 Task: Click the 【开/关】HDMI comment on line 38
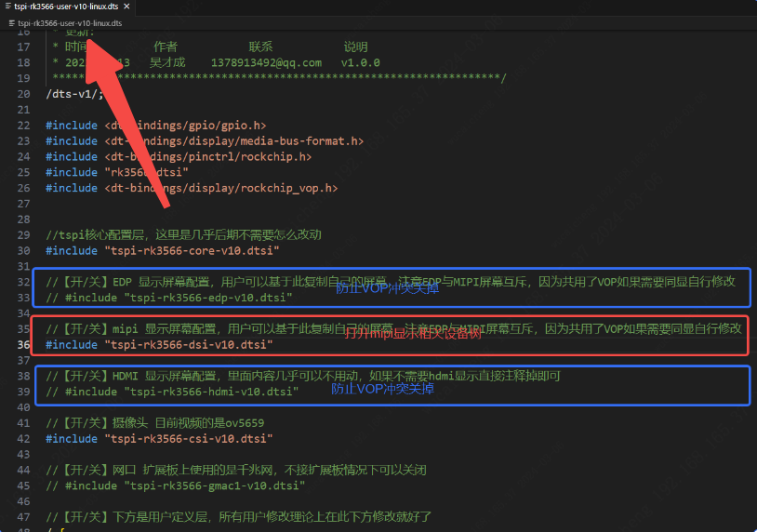pyautogui.click(x=302, y=376)
